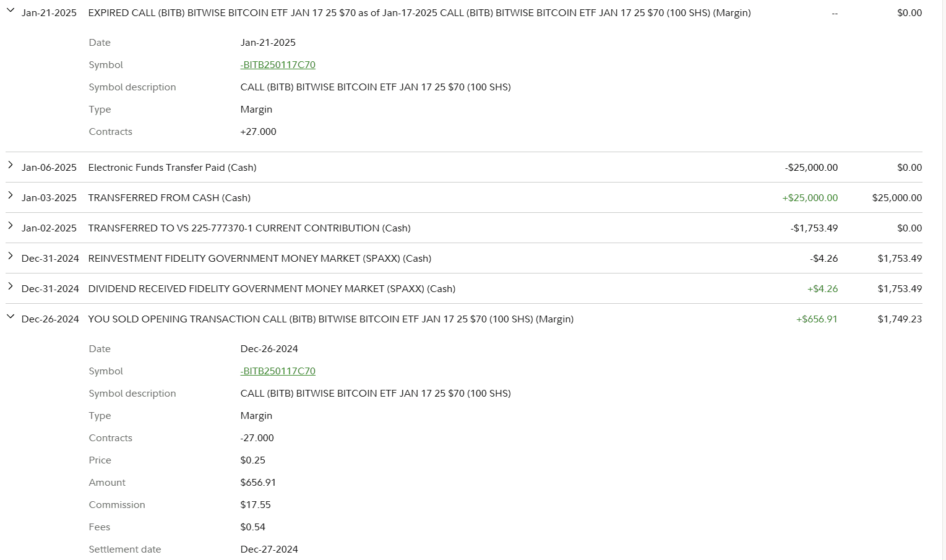Open BITB250117C70 symbol link in expired call
The width and height of the screenshot is (946, 560).
278,65
